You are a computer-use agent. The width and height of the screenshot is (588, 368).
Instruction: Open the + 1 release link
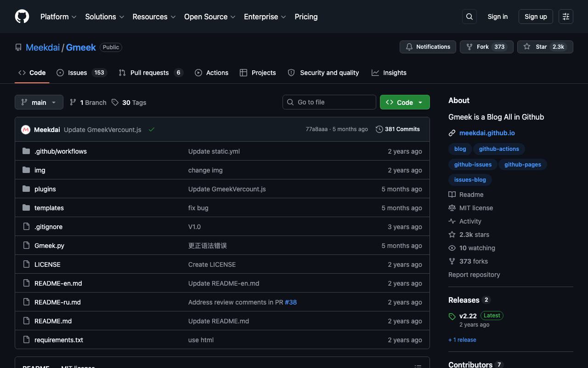[x=462, y=340]
